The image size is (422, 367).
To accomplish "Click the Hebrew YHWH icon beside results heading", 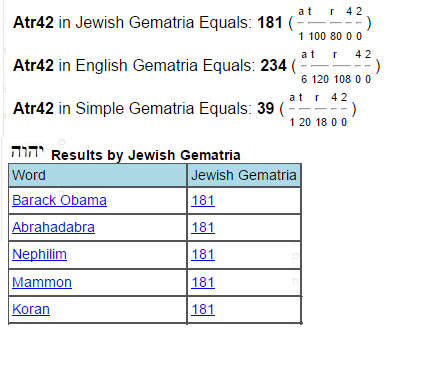I will [x=27, y=151].
